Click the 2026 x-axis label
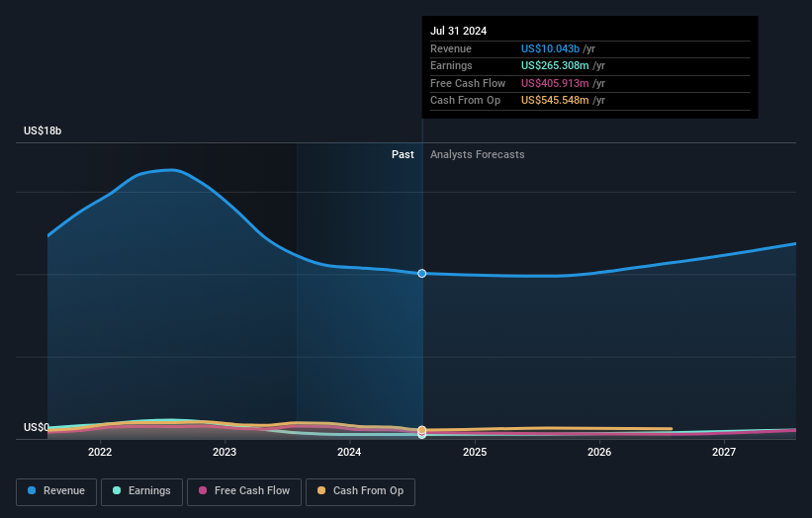The height and width of the screenshot is (518, 812). pos(599,452)
